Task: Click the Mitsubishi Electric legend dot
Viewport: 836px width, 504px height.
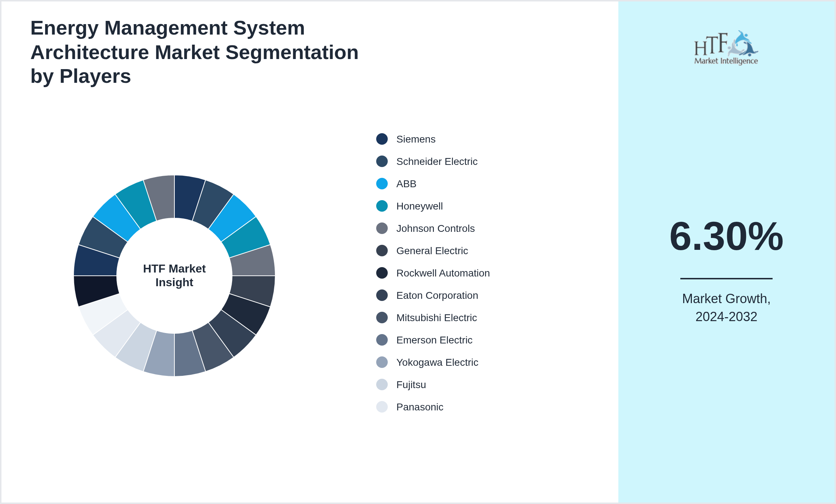Action: point(382,318)
